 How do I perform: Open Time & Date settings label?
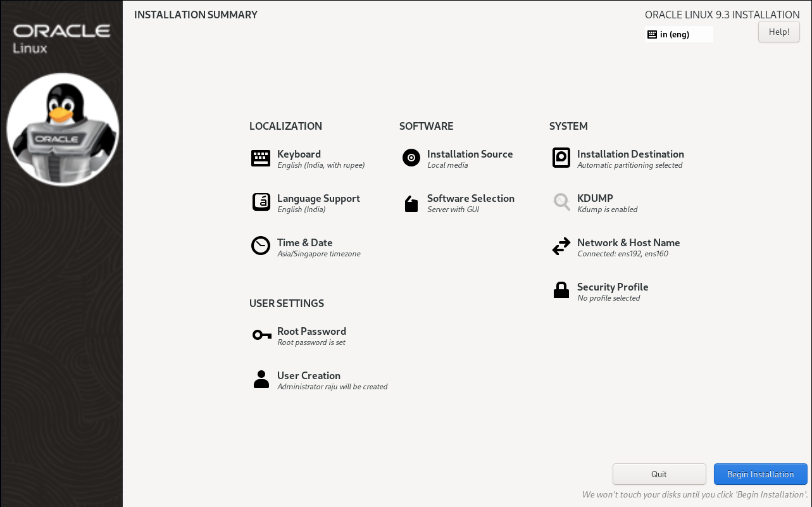click(x=304, y=242)
